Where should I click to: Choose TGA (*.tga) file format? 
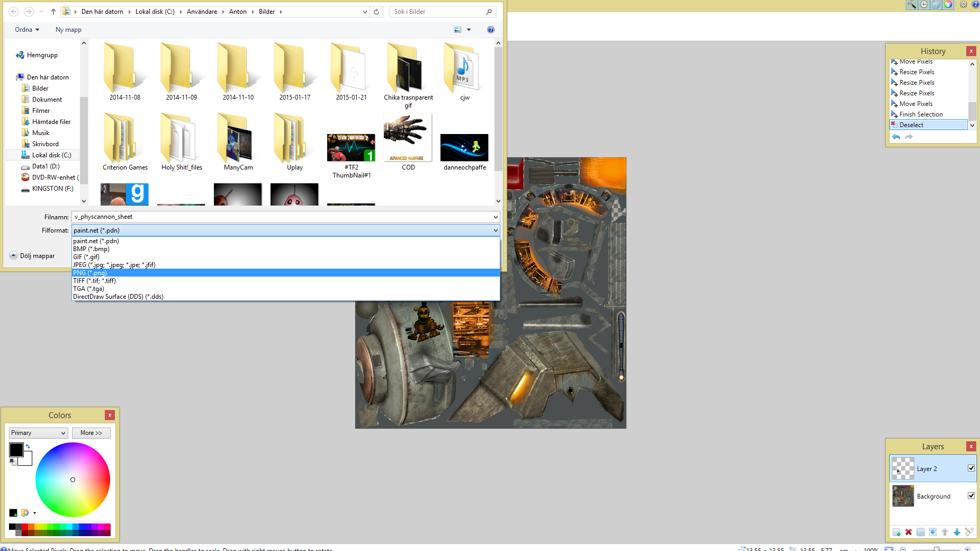[286, 289]
